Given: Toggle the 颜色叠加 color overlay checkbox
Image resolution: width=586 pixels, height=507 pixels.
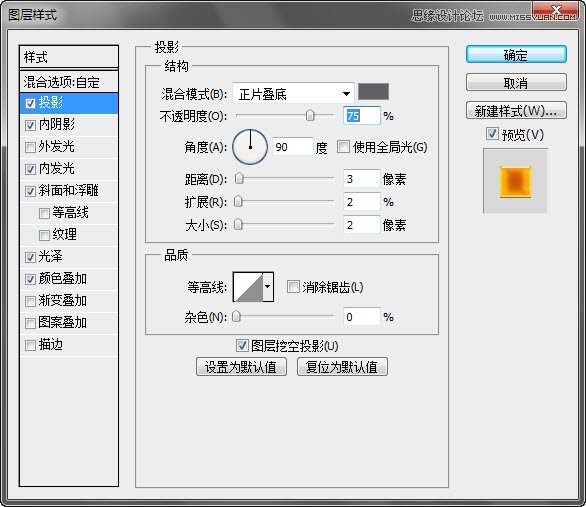Looking at the screenshot, I should click(x=30, y=279).
